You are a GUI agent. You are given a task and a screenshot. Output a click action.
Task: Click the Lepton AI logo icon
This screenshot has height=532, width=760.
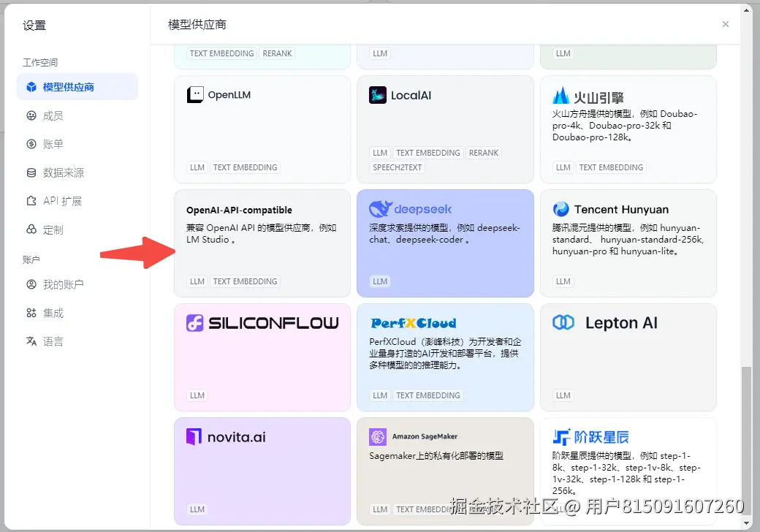pyautogui.click(x=563, y=322)
